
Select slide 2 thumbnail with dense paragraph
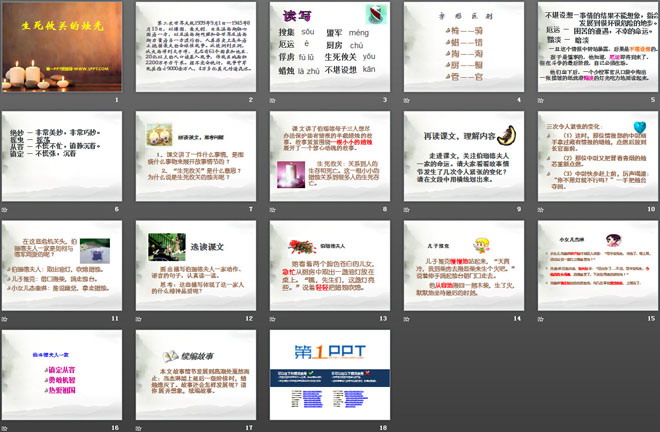[x=196, y=47]
